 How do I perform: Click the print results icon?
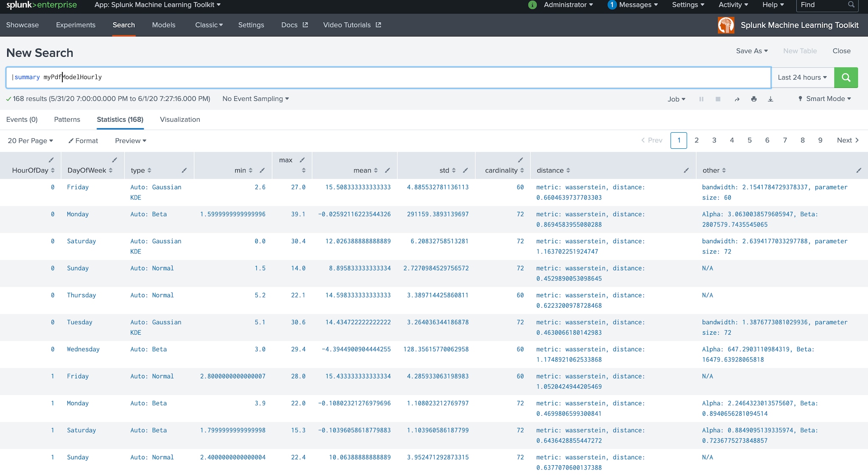click(754, 99)
